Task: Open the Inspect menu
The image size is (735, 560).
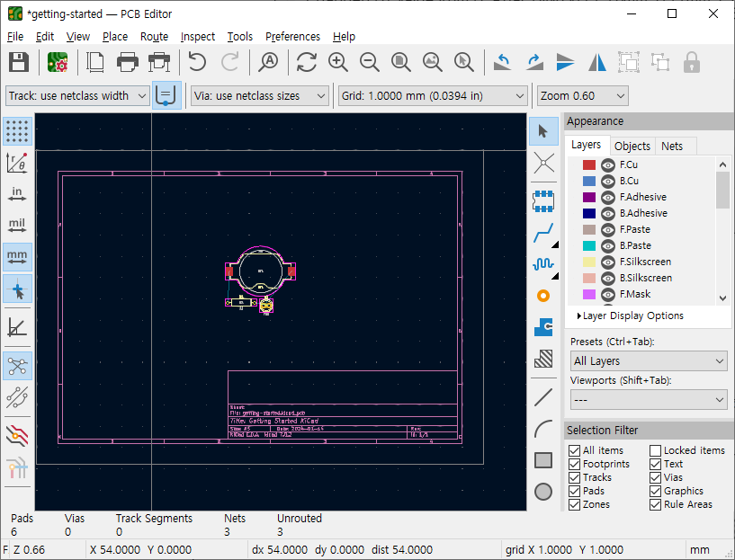Action: click(198, 37)
